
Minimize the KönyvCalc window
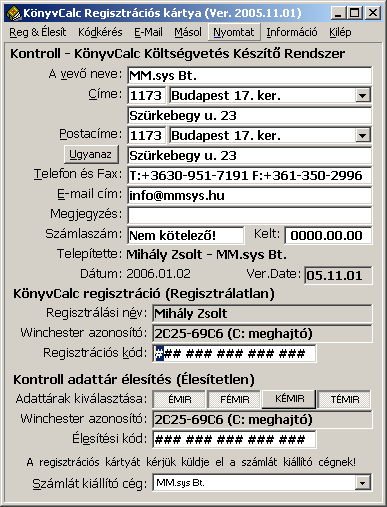[338, 13]
